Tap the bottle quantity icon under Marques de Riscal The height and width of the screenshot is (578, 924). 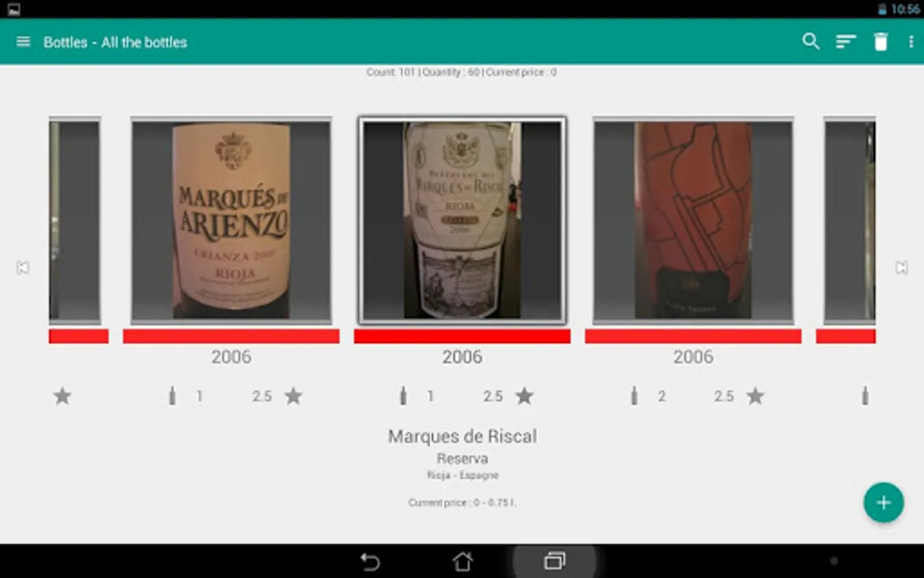click(x=403, y=396)
